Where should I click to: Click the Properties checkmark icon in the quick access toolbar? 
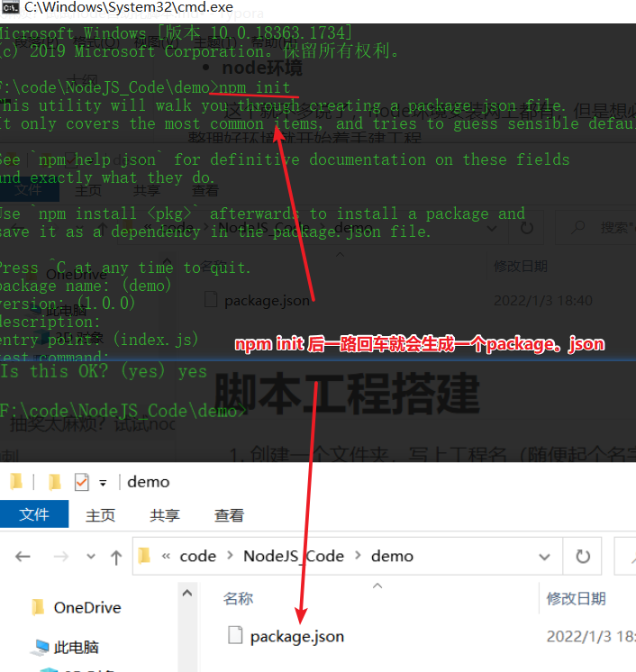click(x=81, y=482)
